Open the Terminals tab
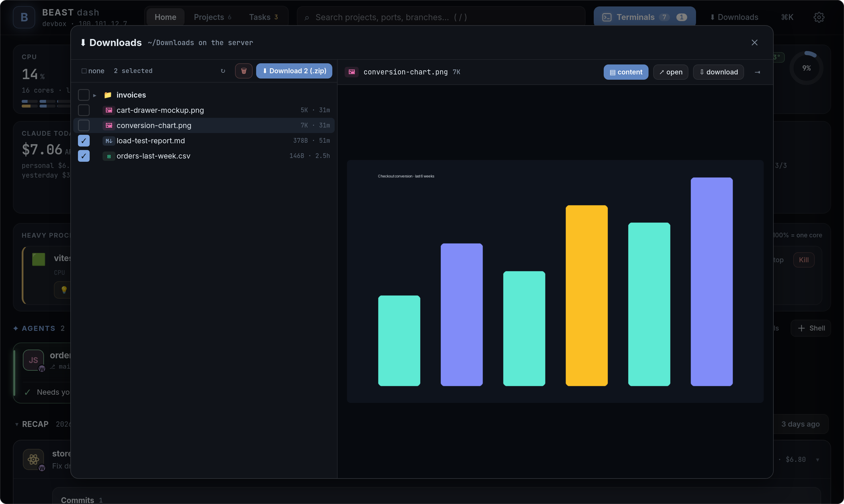This screenshot has height=504, width=844. pos(644,17)
